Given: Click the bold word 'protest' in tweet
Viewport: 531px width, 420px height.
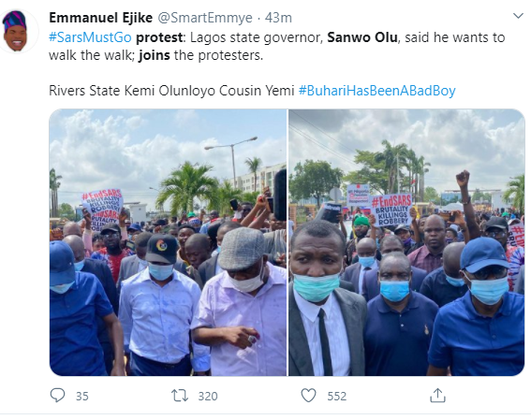Looking at the screenshot, I should coord(159,37).
